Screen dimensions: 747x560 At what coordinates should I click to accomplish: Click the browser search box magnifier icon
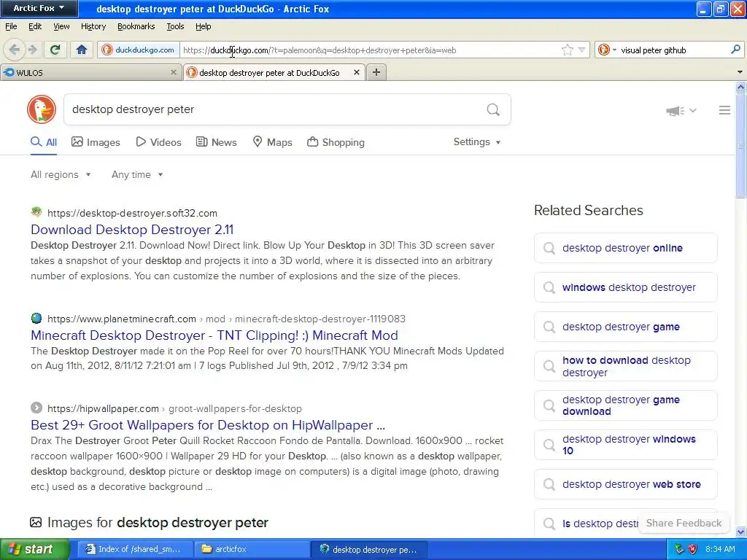[x=735, y=50]
